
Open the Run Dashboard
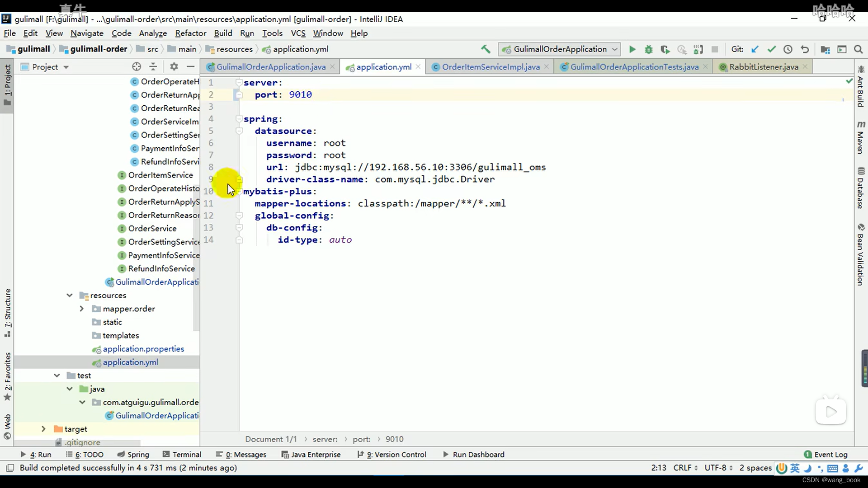coord(473,455)
